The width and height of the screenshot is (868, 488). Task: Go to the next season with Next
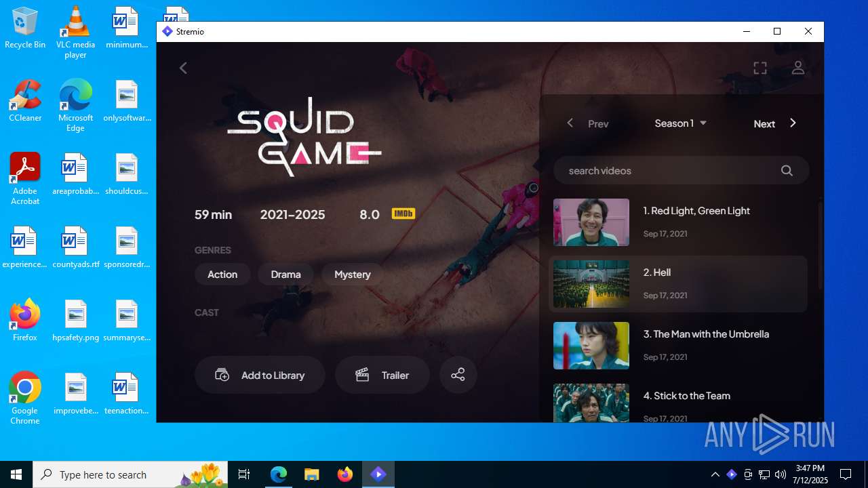pos(775,123)
